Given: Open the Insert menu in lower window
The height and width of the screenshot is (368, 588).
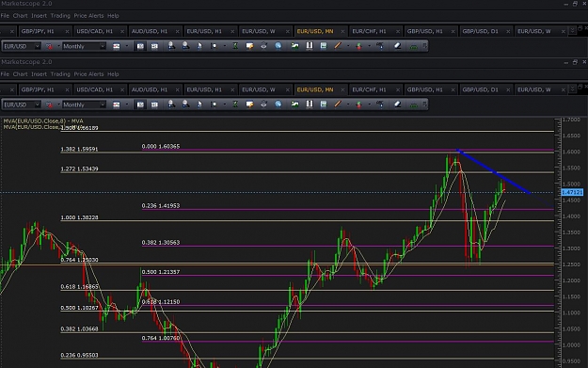Looking at the screenshot, I should point(39,74).
